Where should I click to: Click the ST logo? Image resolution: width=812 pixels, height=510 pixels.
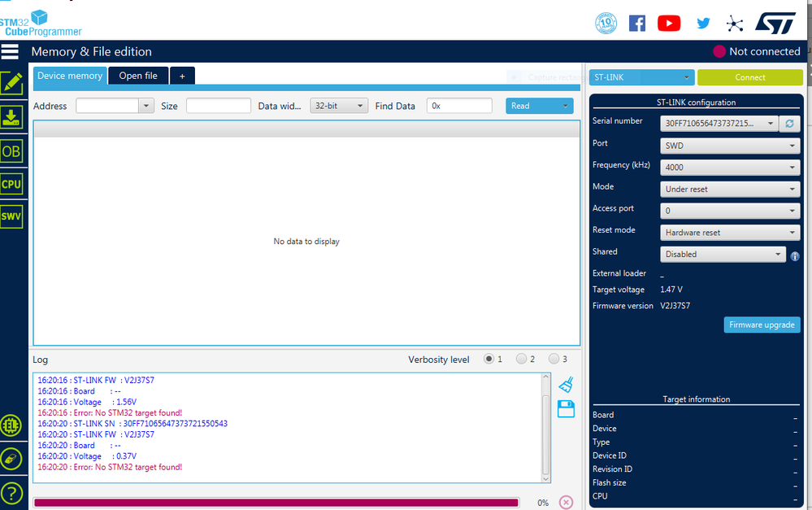(775, 24)
